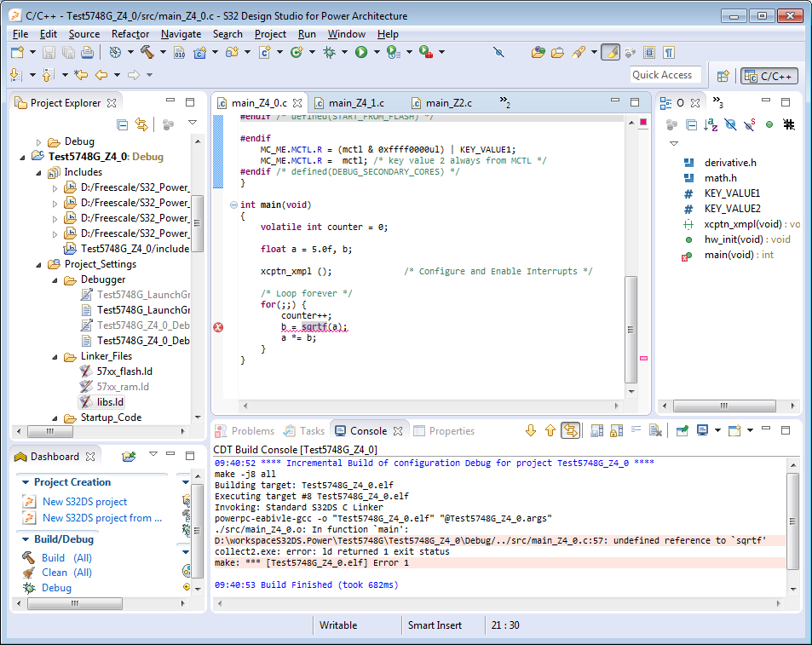The height and width of the screenshot is (645, 812).
Task: Expand the Debug folder in Project Explorer
Action: (39, 141)
